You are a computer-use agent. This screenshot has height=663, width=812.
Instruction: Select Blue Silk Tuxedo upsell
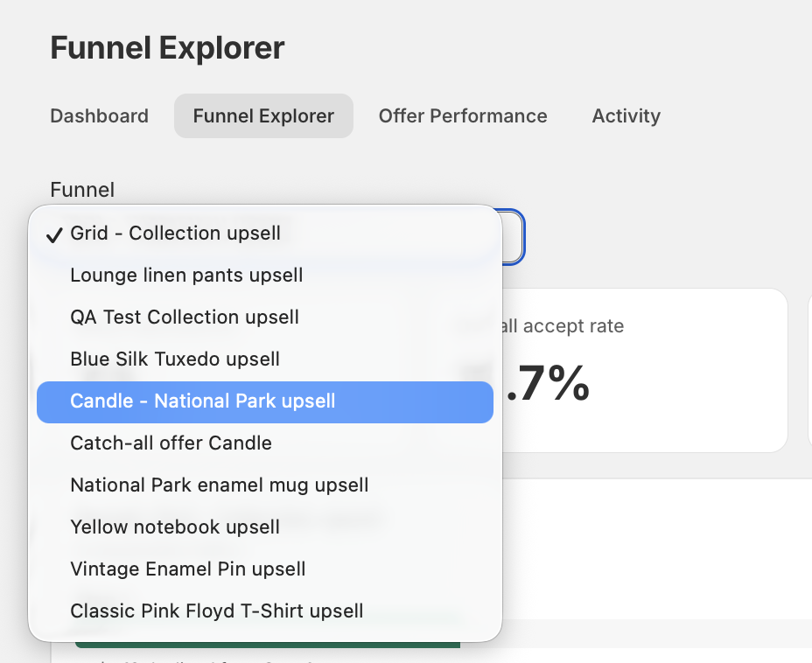[x=264, y=359]
